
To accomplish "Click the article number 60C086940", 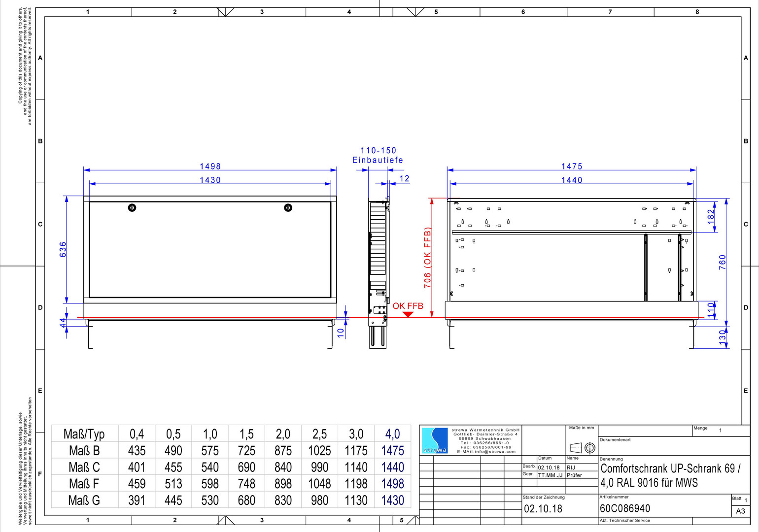I will (x=625, y=508).
